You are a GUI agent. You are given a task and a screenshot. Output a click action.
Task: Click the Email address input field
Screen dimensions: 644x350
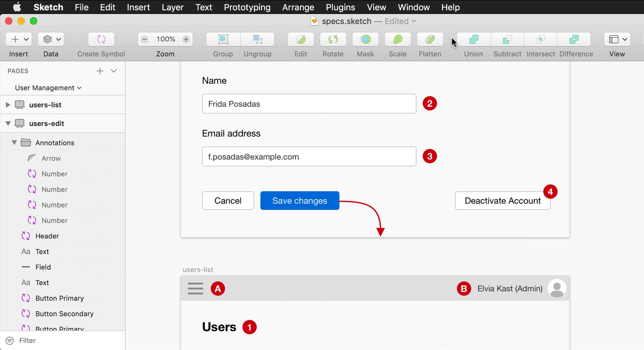[x=309, y=157]
